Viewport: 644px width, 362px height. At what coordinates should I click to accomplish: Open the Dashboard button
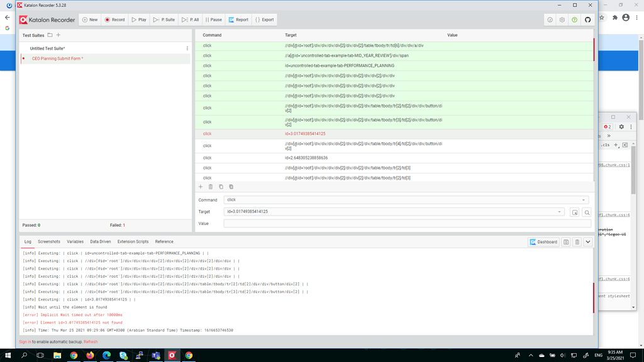[x=543, y=242]
